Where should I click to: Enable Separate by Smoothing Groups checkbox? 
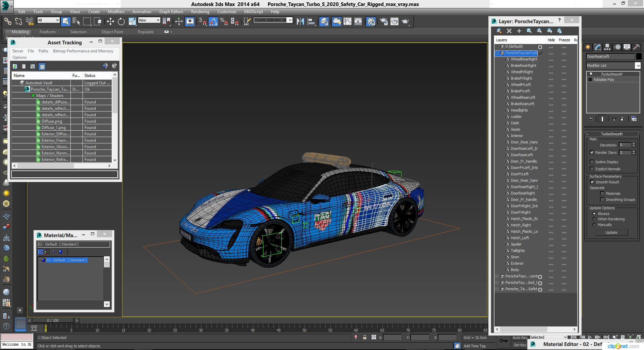point(602,200)
